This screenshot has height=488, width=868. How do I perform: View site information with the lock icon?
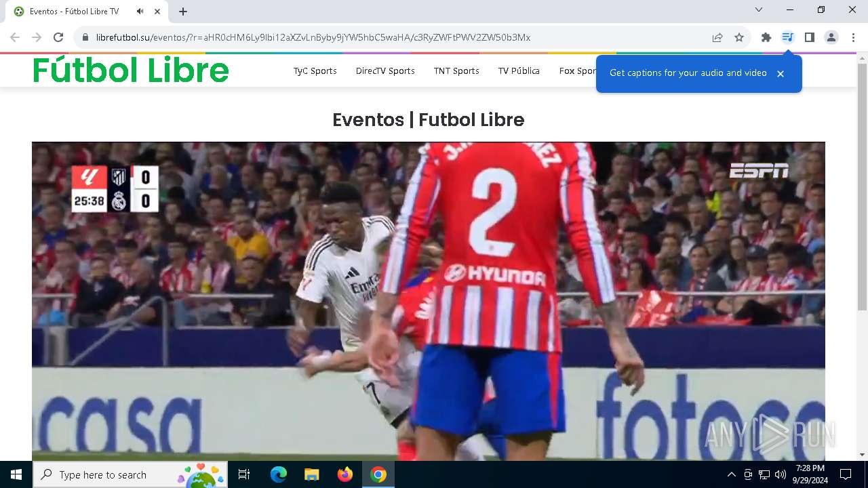(x=85, y=37)
